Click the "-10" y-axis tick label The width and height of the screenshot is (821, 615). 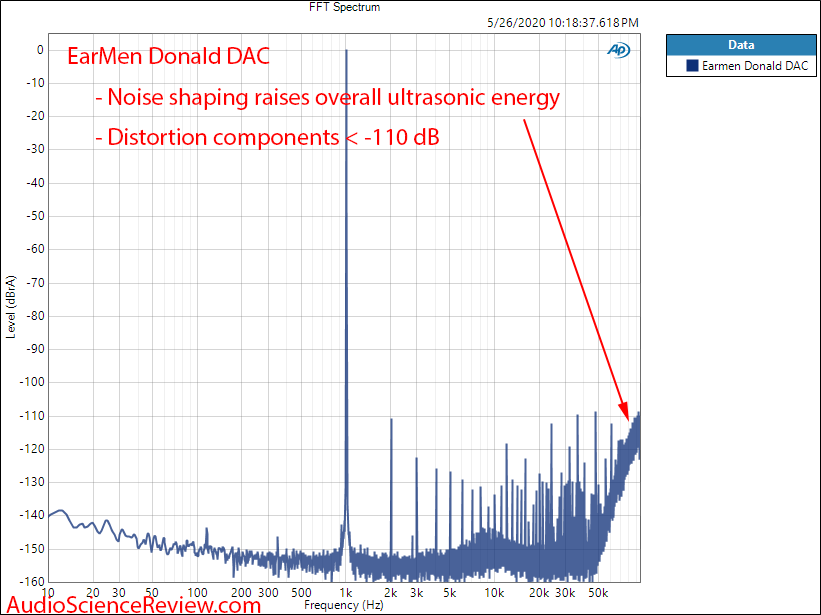(x=36, y=83)
